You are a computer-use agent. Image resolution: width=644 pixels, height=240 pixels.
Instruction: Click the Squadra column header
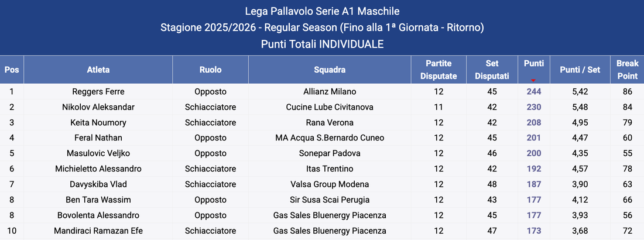[330, 70]
